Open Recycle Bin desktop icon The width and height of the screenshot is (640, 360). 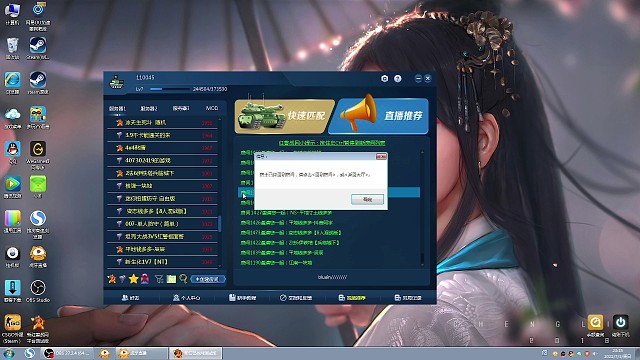pos(12,48)
